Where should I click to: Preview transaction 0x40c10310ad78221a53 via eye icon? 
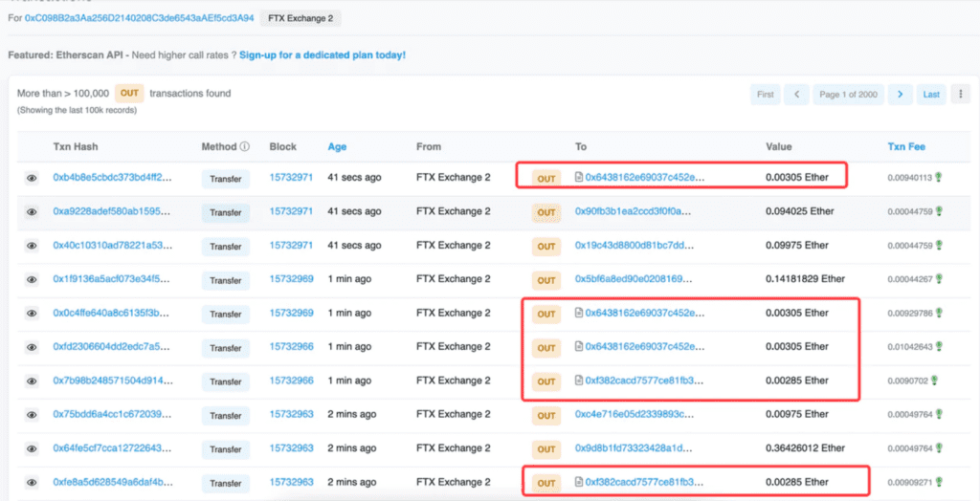(x=32, y=246)
